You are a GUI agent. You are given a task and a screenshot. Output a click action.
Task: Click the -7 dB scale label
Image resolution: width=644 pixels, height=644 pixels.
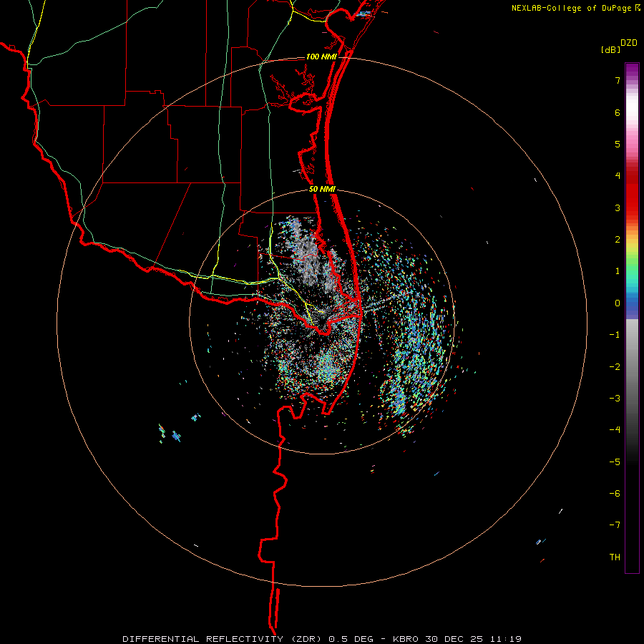pyautogui.click(x=615, y=525)
